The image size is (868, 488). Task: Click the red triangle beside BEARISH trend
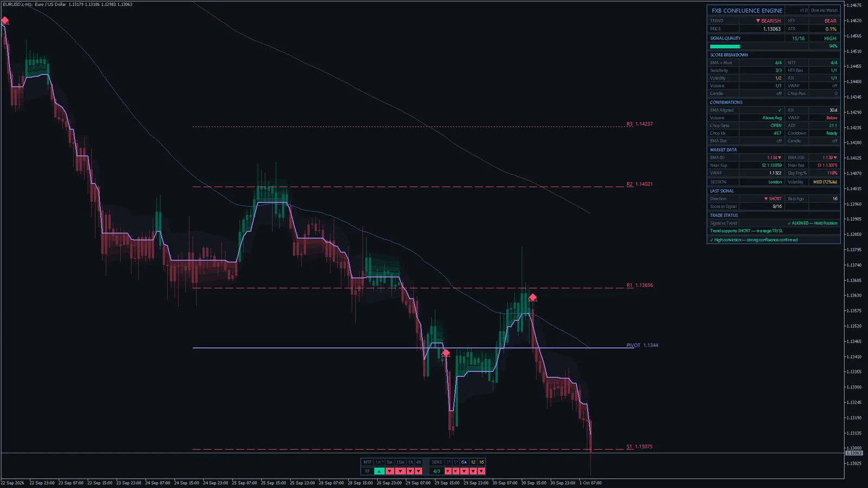click(x=758, y=21)
